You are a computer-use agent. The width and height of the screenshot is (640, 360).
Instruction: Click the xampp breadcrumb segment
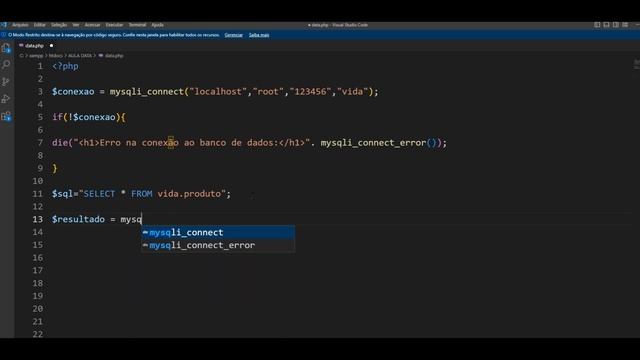pyautogui.click(x=36, y=56)
